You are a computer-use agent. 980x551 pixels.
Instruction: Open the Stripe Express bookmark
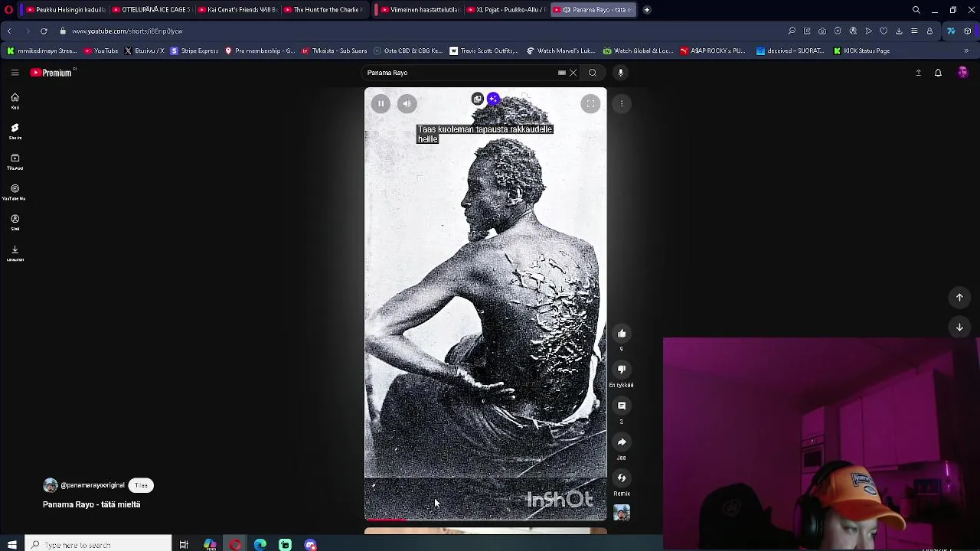[194, 51]
